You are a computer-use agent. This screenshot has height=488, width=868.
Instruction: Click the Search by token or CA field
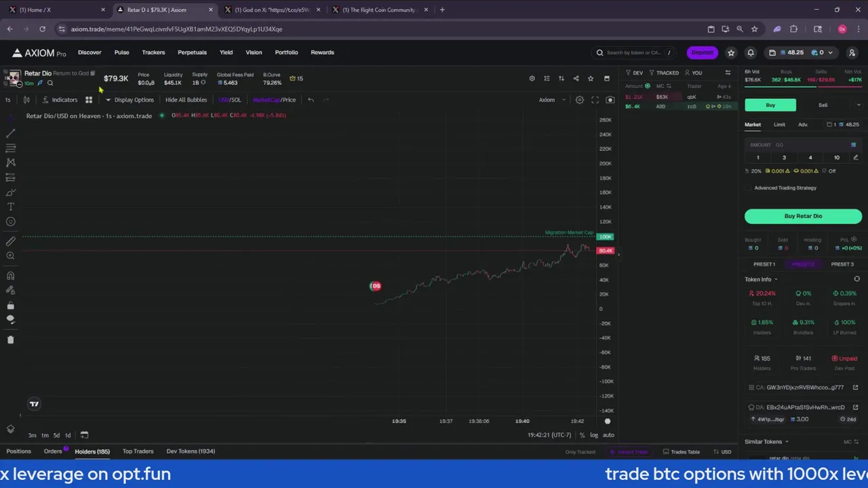point(633,53)
